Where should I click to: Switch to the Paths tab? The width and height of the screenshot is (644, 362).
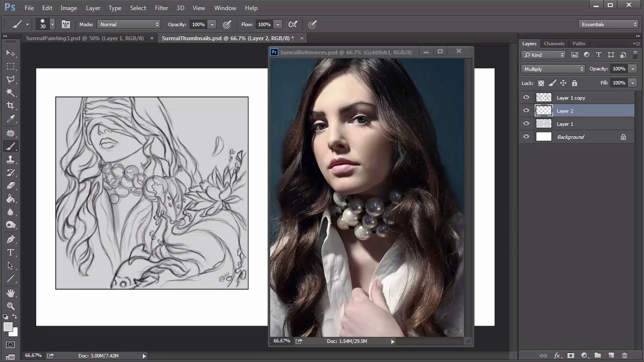(579, 43)
